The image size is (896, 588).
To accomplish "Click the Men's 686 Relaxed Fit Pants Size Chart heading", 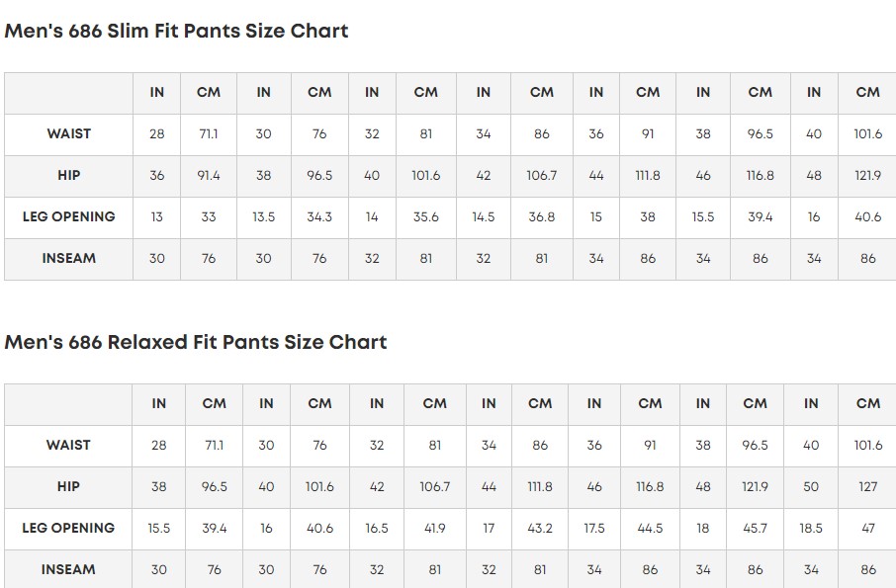I will coord(196,342).
